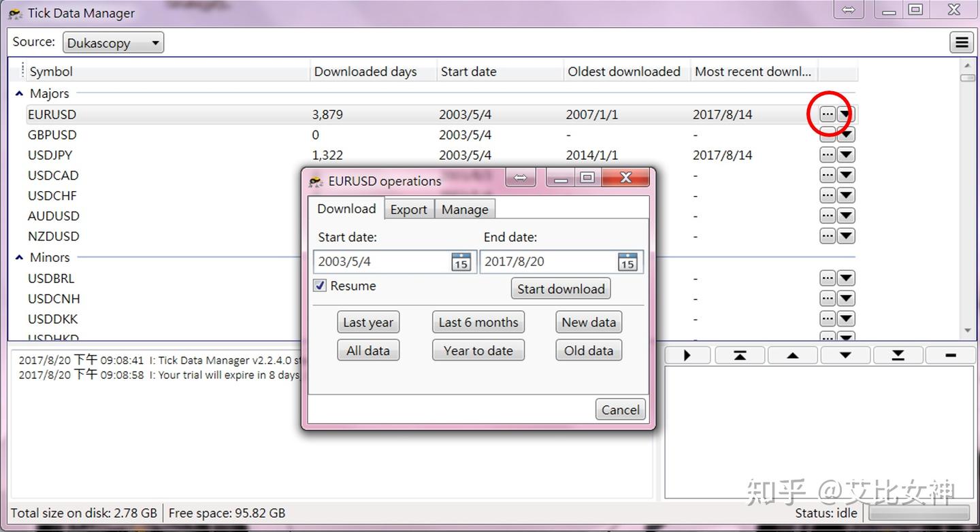The height and width of the screenshot is (532, 980).
Task: Expand the dropdown arrow for USDJPY
Action: click(846, 155)
